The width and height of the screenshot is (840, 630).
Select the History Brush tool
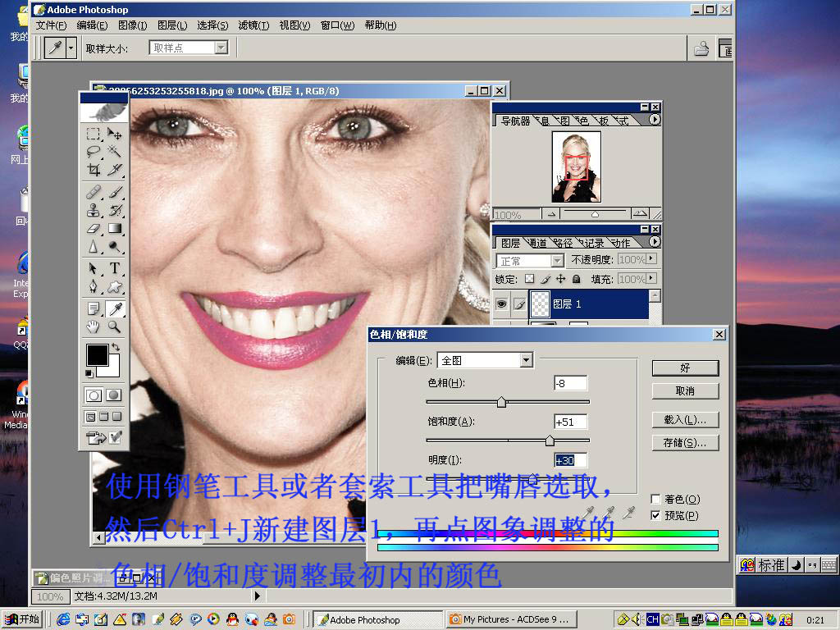(114, 210)
